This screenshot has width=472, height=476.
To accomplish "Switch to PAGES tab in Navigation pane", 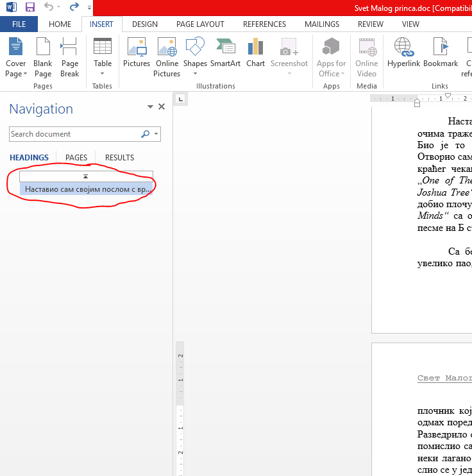I will click(x=76, y=158).
